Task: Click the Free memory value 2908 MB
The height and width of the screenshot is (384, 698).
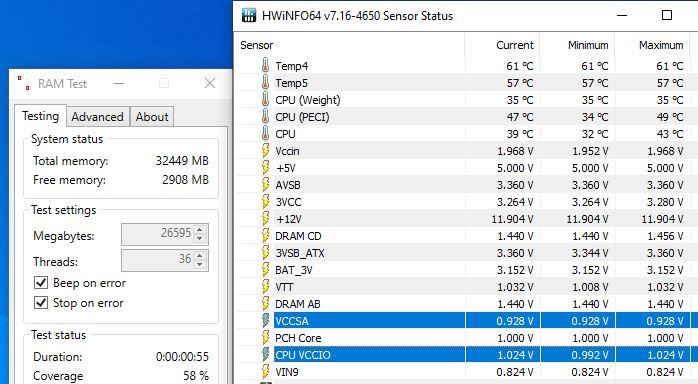Action: (185, 180)
